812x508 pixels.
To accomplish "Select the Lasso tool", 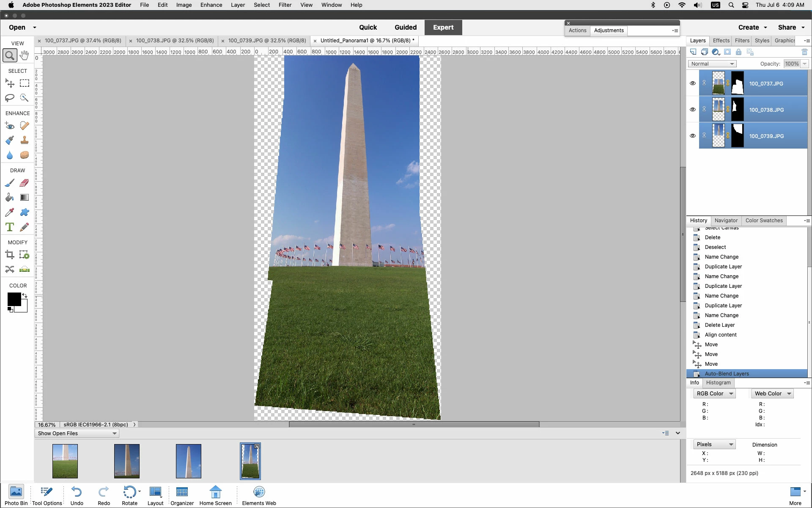I will [10, 98].
